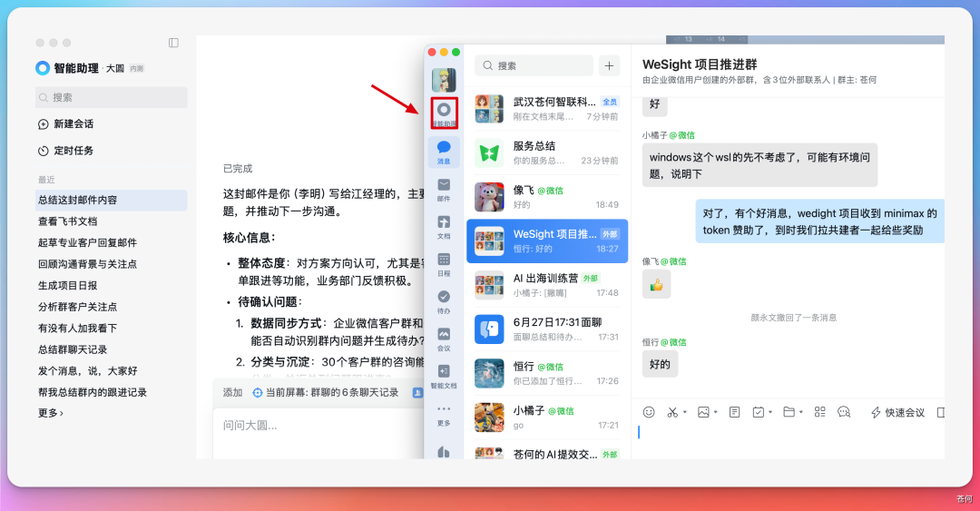
Task: Click the thumbs-up emoji message from 像飞
Action: click(x=656, y=285)
